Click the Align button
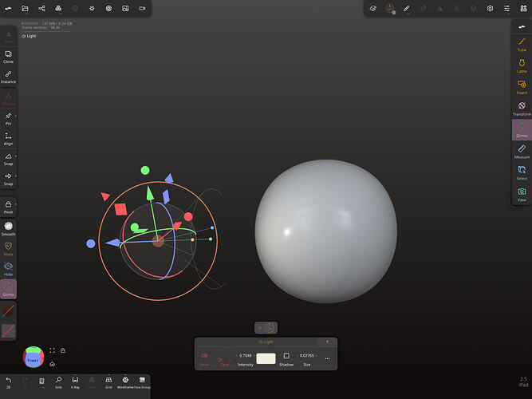532x399 pixels. click(9, 139)
